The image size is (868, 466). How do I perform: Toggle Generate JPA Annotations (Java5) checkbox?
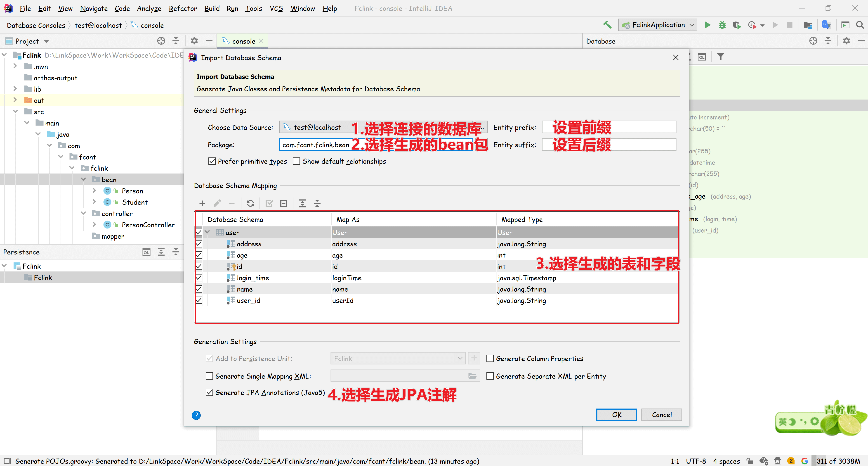click(209, 392)
